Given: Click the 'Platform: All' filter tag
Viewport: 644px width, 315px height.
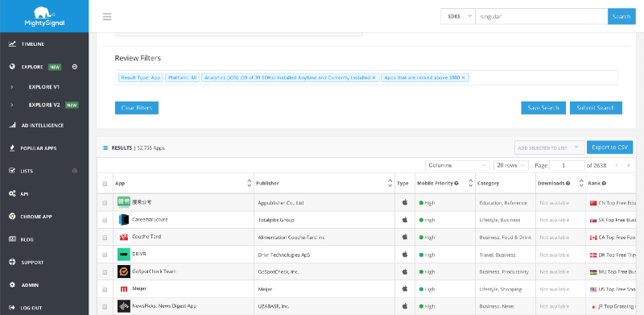Looking at the screenshot, I should pos(183,77).
